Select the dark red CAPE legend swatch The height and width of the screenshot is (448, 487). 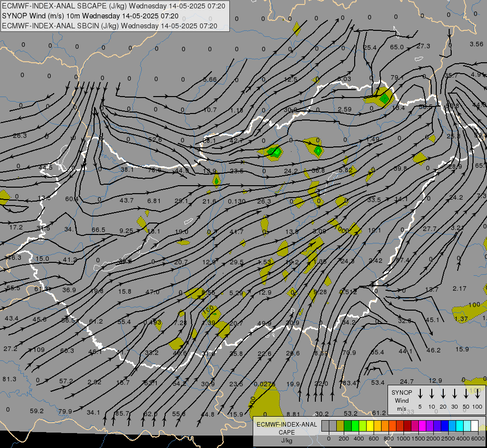(x=407, y=426)
